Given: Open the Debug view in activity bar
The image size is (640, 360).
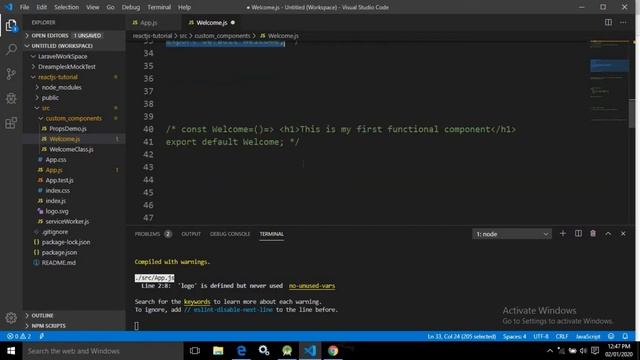Looking at the screenshot, I should (x=11, y=98).
